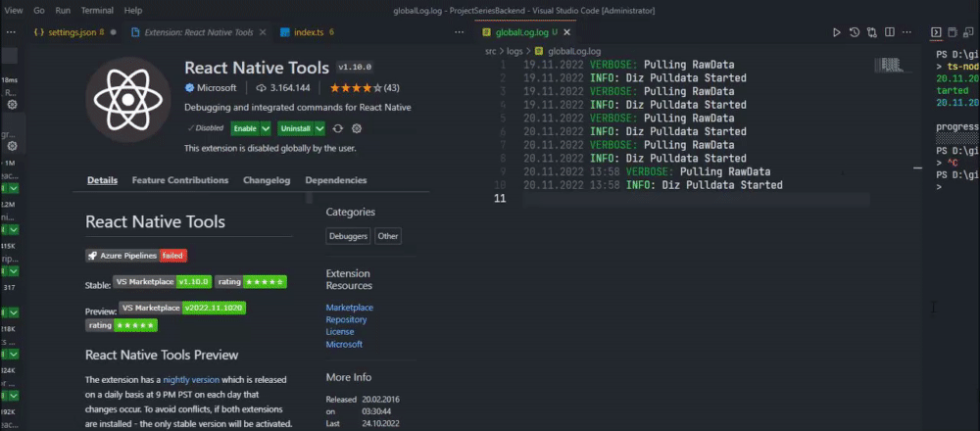Screen dimensions: 980x431
Task: Click the extension sync icon
Action: pos(338,128)
